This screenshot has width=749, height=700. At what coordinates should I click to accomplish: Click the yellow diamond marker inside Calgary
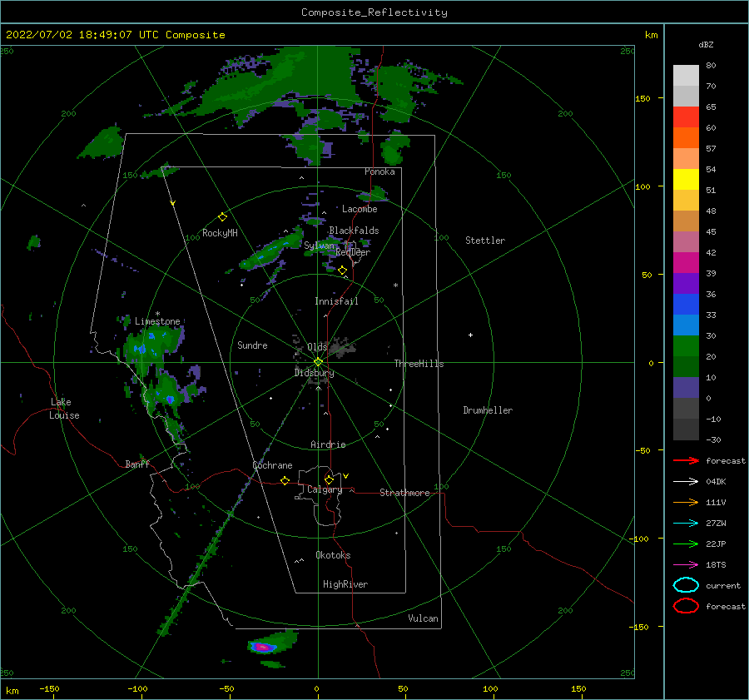coord(329,479)
